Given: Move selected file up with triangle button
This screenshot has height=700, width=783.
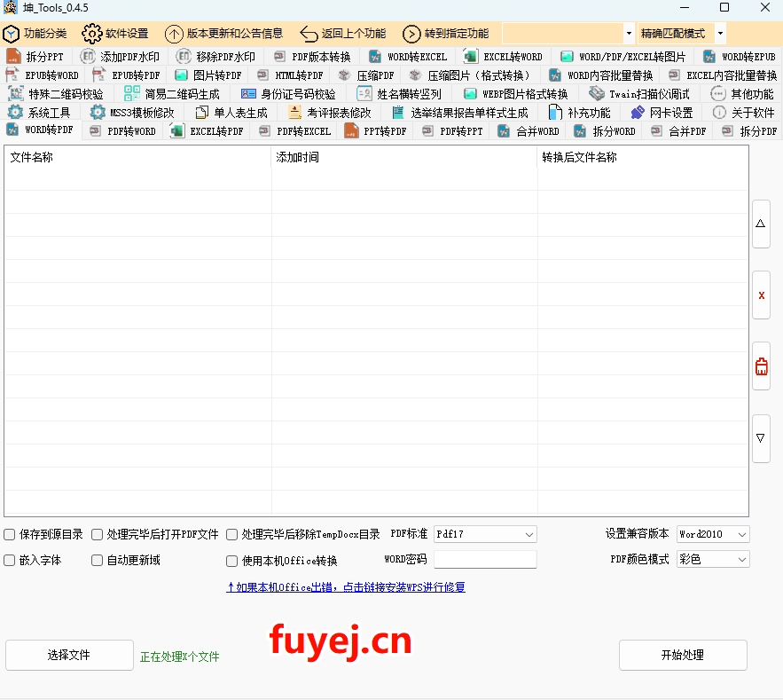Looking at the screenshot, I should pos(761,224).
